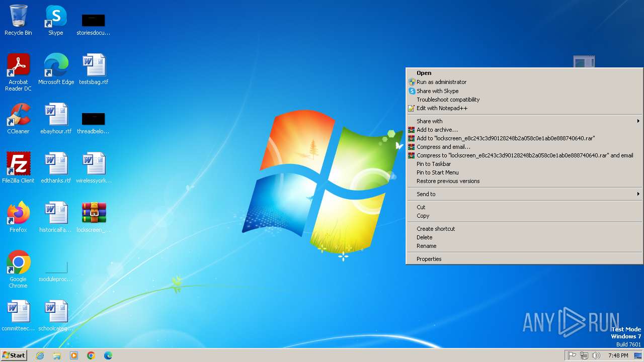Choose Add to archive...
The height and width of the screenshot is (362, 644).
(524, 130)
